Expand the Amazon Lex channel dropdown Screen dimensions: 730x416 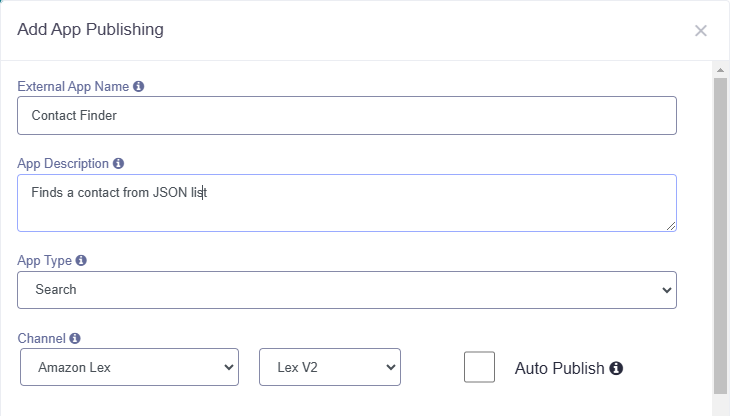point(129,367)
